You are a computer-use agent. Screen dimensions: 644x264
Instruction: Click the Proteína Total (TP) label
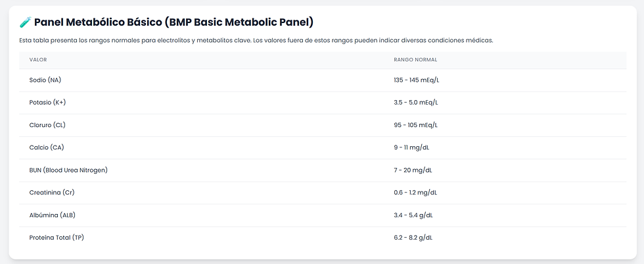[x=57, y=237]
